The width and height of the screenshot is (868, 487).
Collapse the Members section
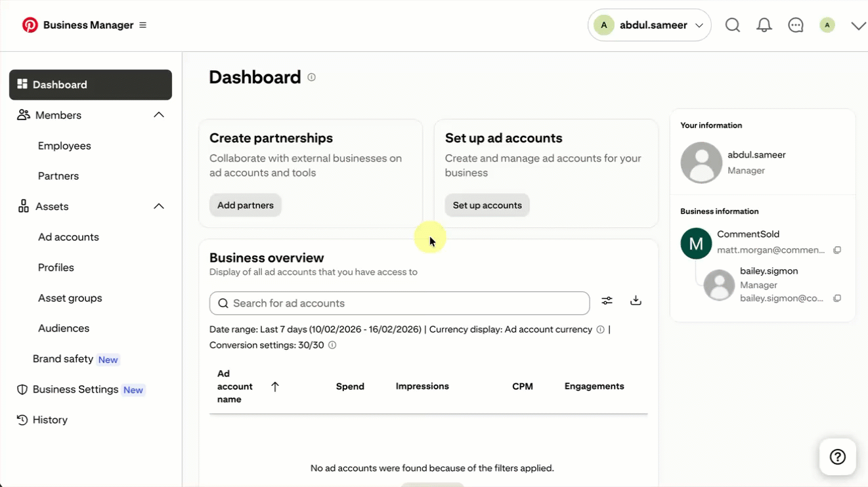(x=159, y=115)
